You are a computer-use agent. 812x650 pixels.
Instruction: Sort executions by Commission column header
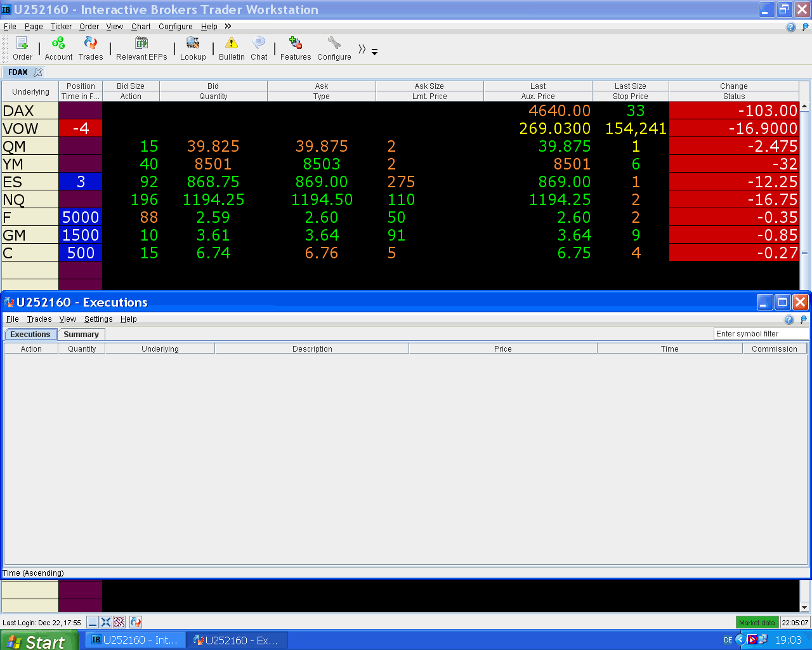[x=775, y=348]
